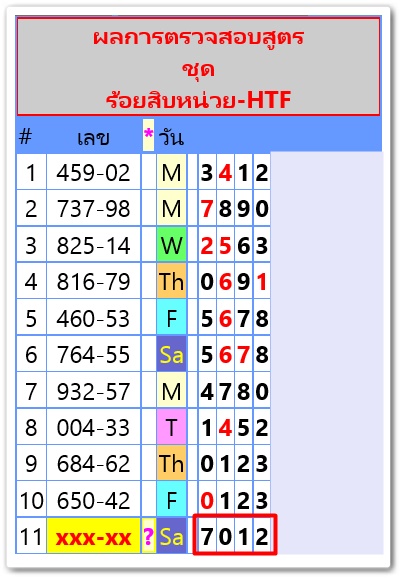Click digit '2' in row 11 prediction
403x580 pixels.
[262, 536]
